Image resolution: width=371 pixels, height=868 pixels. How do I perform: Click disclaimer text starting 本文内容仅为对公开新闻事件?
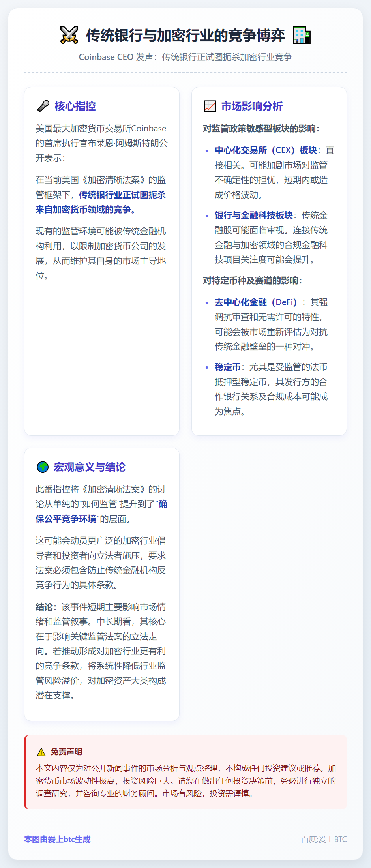pos(186,780)
